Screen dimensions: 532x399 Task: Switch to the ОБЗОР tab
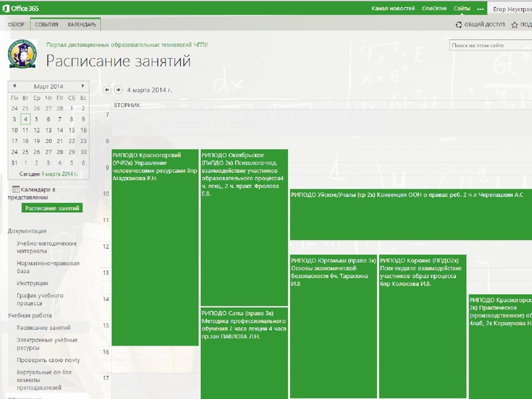16,25
